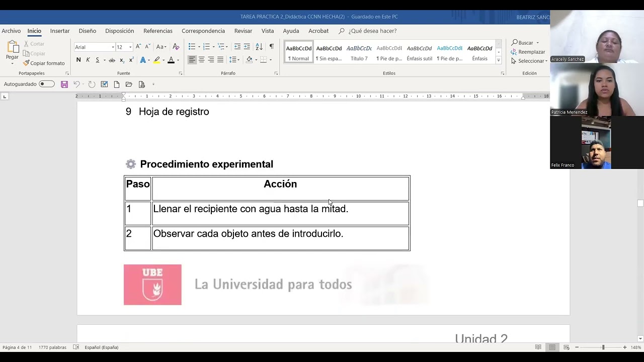Image resolution: width=644 pixels, height=362 pixels.
Task: Click the shading paint bucket icon
Action: click(249, 60)
